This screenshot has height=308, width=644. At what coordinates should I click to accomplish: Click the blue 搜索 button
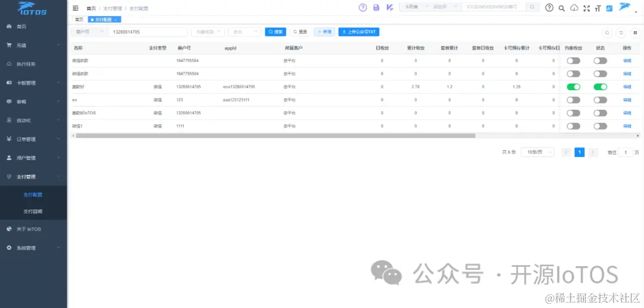coord(275,32)
